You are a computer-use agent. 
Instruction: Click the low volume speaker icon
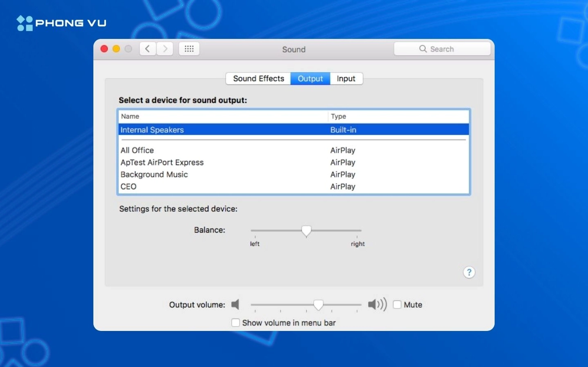(x=235, y=304)
